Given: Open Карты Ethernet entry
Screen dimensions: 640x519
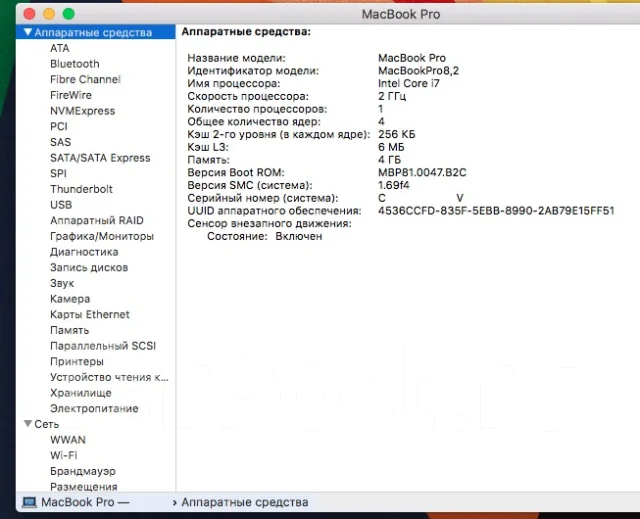Looking at the screenshot, I should click(89, 315).
